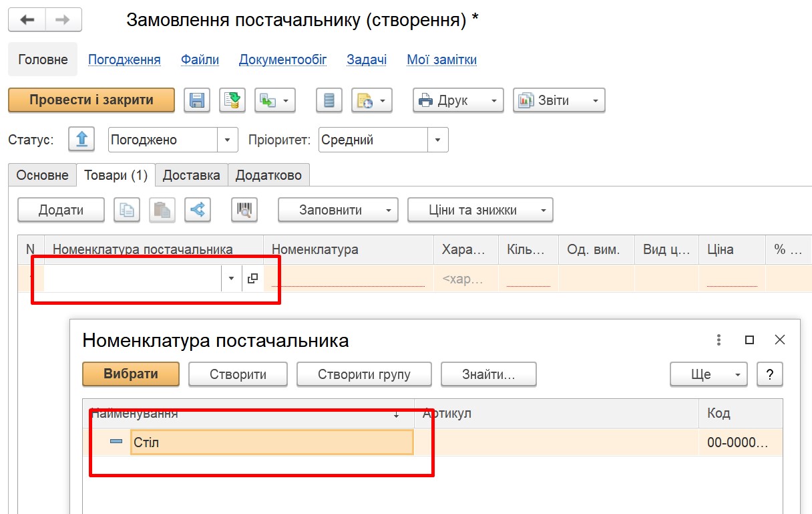Open the Головне section
Screen dimensions: 812x514
click(43, 59)
